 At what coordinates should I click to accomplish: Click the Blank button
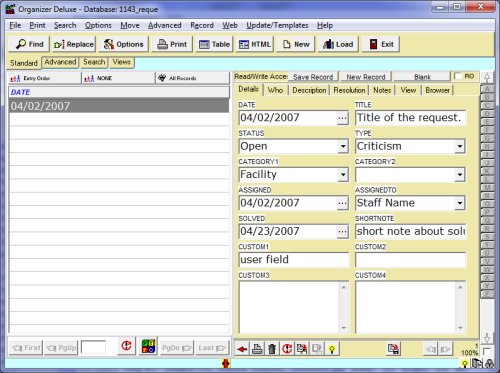click(422, 77)
